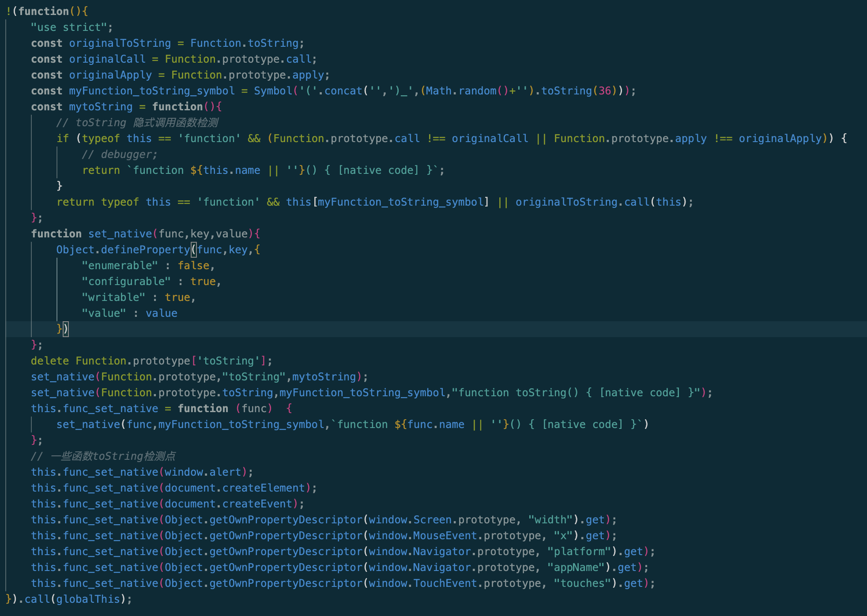867x616 pixels.
Task: Click document.createEvent argument
Action: [228, 504]
